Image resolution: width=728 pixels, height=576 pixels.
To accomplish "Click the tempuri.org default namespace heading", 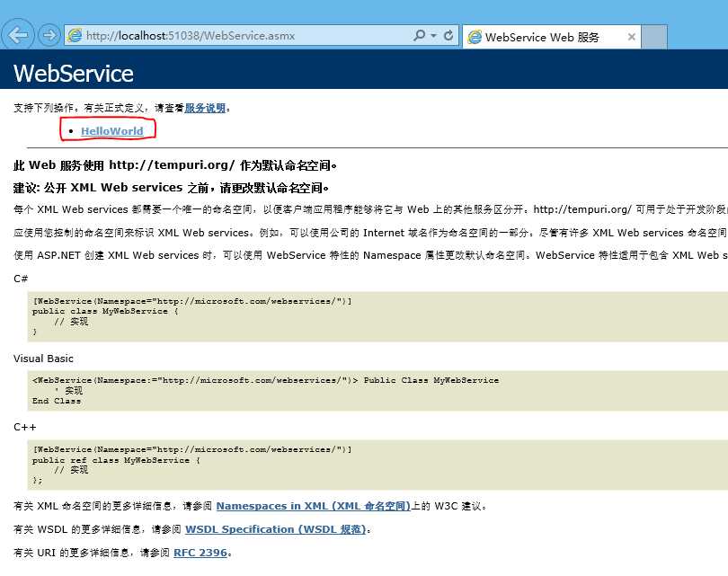I will click(175, 165).
